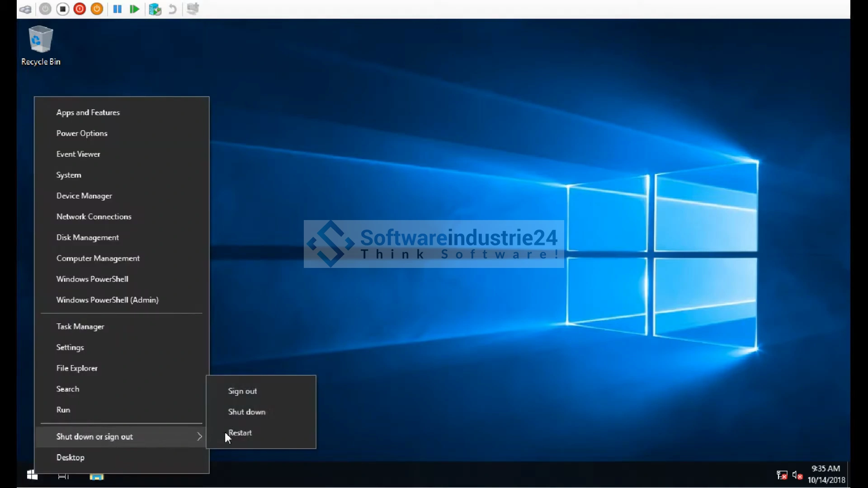This screenshot has width=868, height=488.
Task: Click the Turn Off VM toolbar button
Action: click(63, 9)
